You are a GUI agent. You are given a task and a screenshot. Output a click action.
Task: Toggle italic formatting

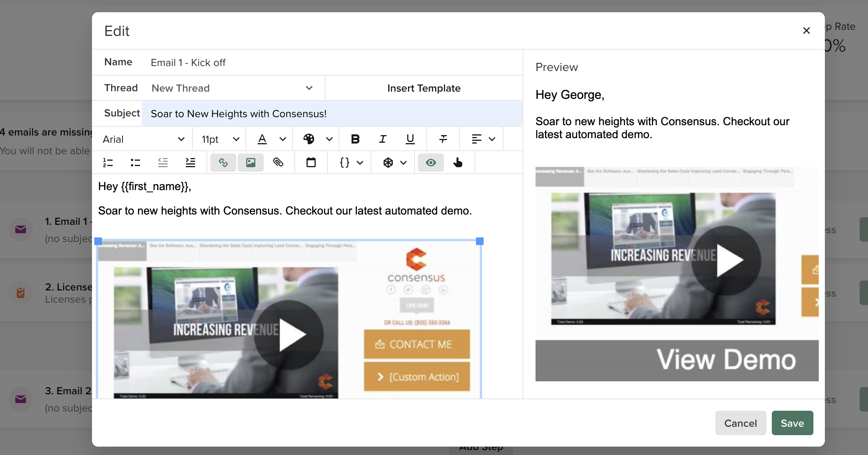[x=382, y=139]
